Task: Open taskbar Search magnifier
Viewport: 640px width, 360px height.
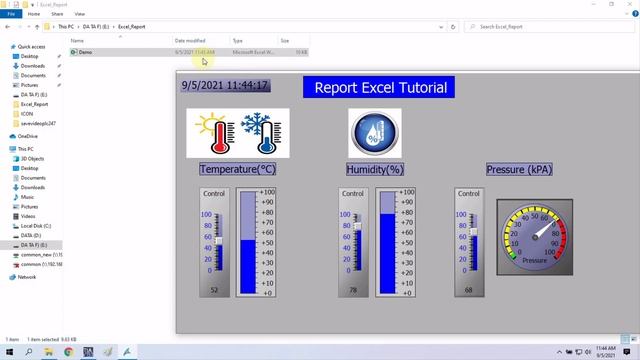Action: coord(29,352)
